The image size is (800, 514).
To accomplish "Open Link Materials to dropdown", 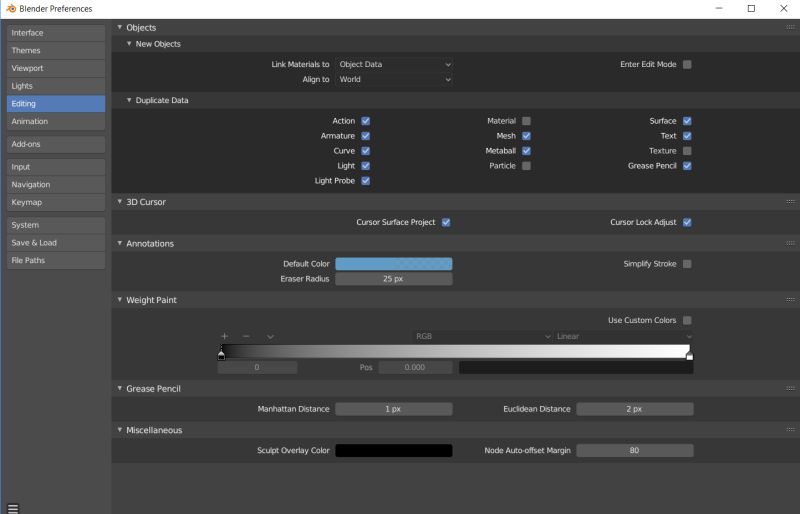I will pos(394,64).
